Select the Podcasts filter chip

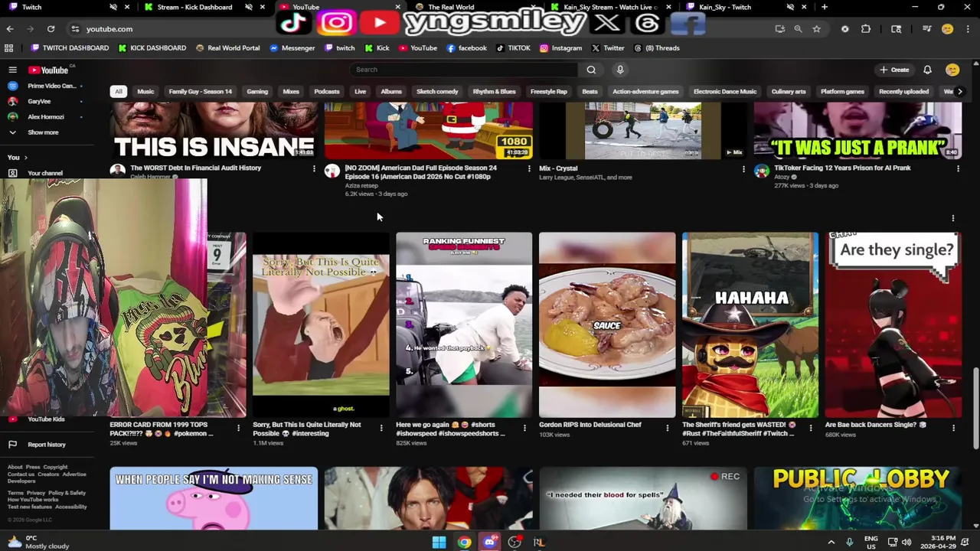[327, 92]
